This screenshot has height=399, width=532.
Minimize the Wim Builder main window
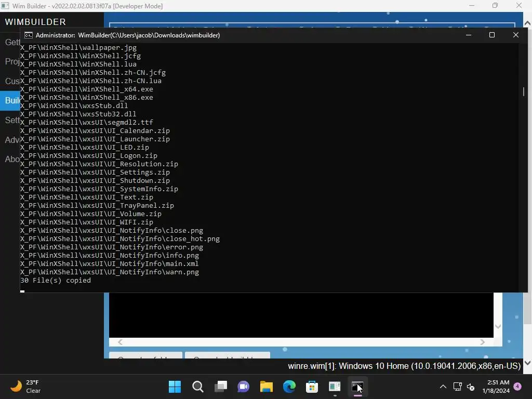coord(472,6)
